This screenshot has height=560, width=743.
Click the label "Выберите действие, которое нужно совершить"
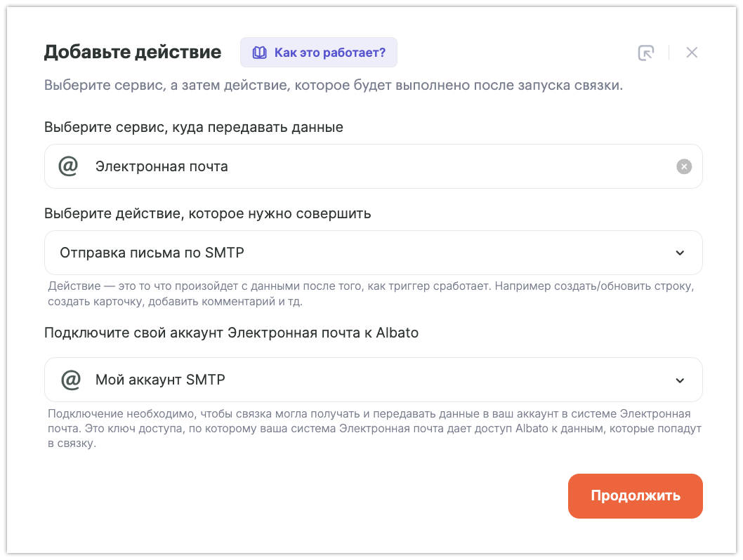[x=208, y=213]
